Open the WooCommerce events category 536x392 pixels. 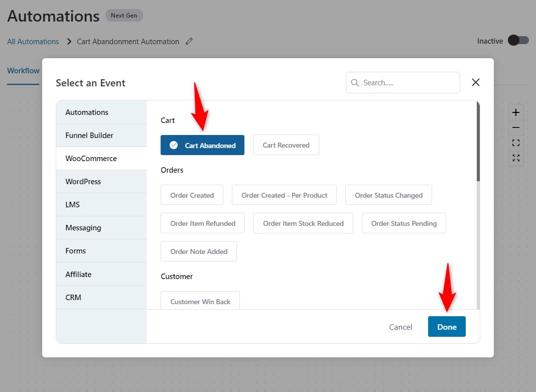tap(91, 158)
